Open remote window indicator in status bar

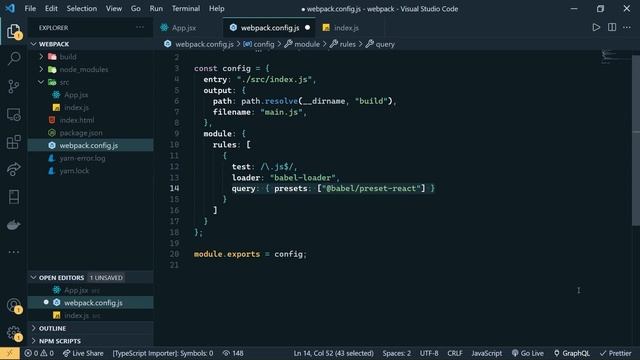tap(10, 353)
